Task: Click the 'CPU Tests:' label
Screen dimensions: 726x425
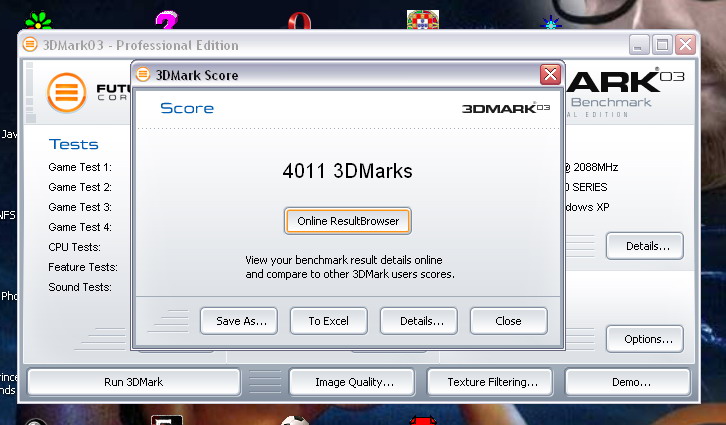Action: [75, 247]
